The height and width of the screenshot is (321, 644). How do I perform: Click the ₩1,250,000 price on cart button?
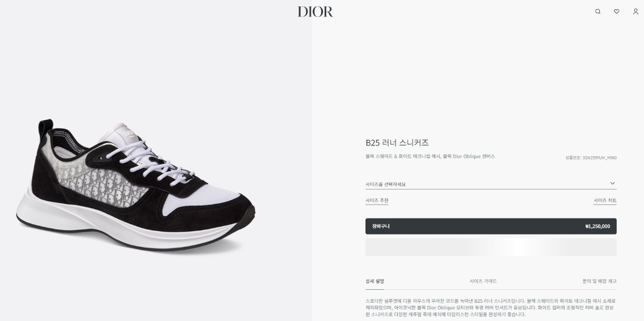pos(597,226)
